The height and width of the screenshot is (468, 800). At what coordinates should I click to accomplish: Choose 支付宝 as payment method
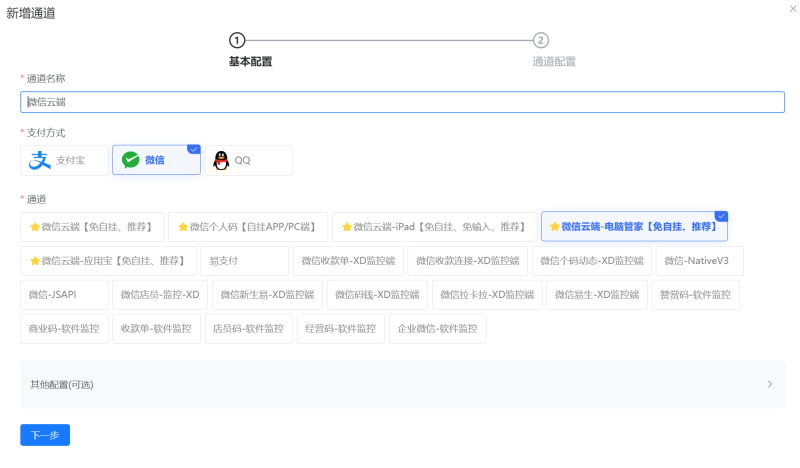click(x=64, y=160)
